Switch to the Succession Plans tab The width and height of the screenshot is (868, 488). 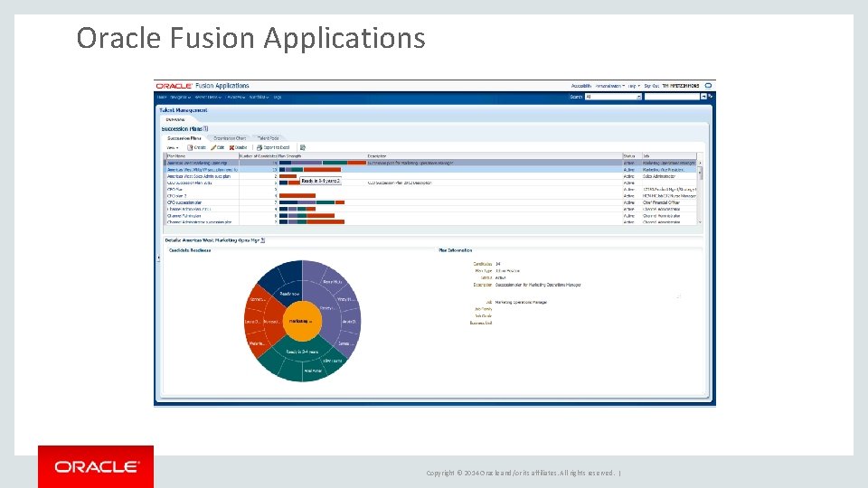[x=184, y=138]
